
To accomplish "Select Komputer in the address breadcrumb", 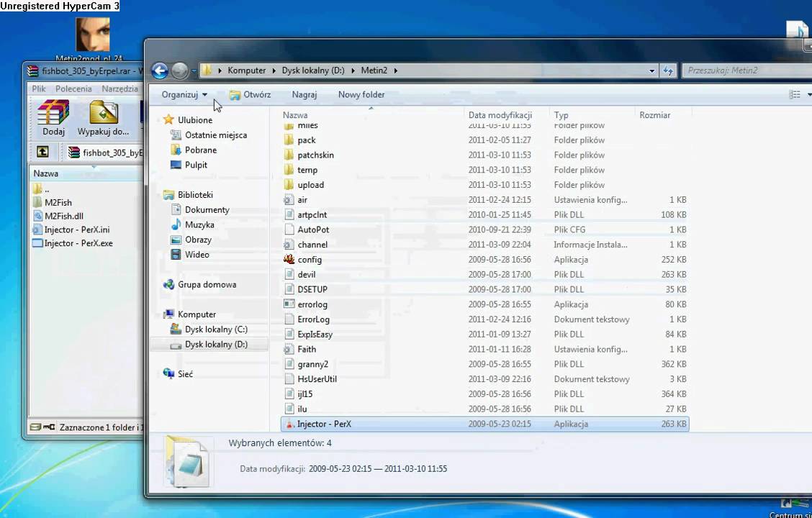I will (246, 71).
